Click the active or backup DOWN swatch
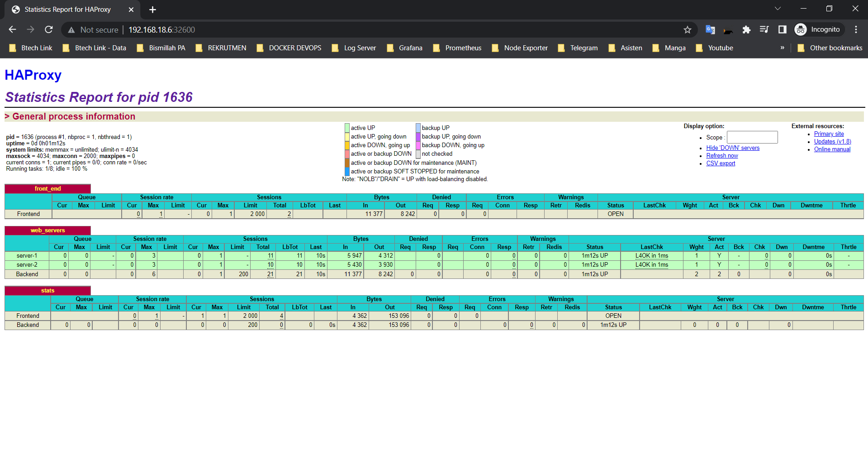The width and height of the screenshot is (868, 465). click(x=347, y=154)
